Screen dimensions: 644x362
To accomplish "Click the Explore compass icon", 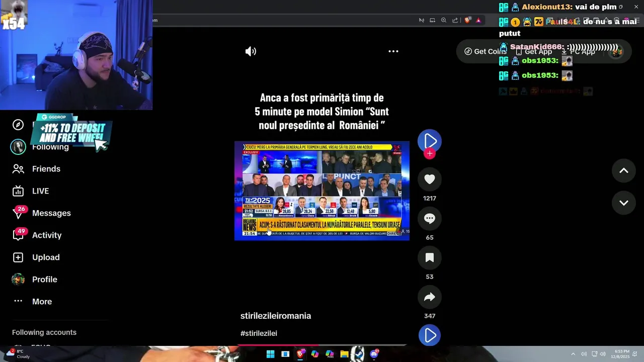I will (x=18, y=125).
